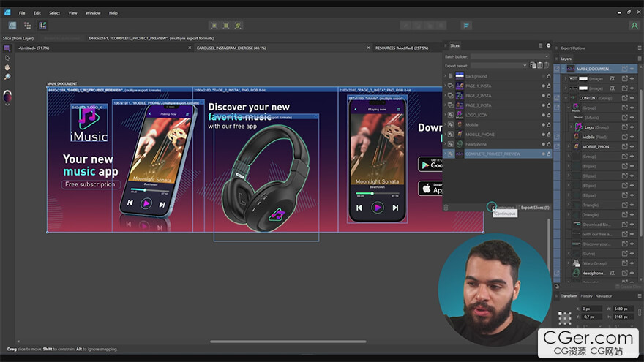Select the Slice Selection arrow tool

tap(7, 58)
